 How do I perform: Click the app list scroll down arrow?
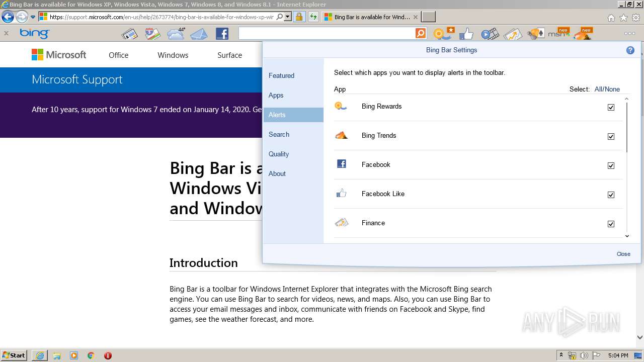pos(627,236)
